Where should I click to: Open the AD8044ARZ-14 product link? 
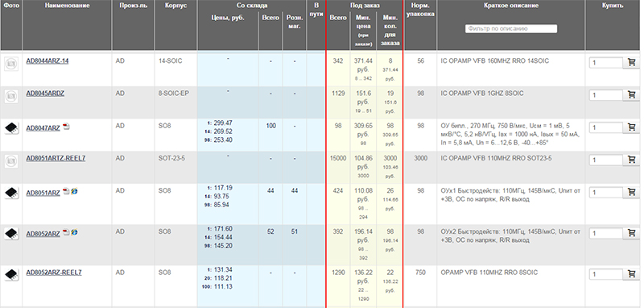pyautogui.click(x=47, y=60)
